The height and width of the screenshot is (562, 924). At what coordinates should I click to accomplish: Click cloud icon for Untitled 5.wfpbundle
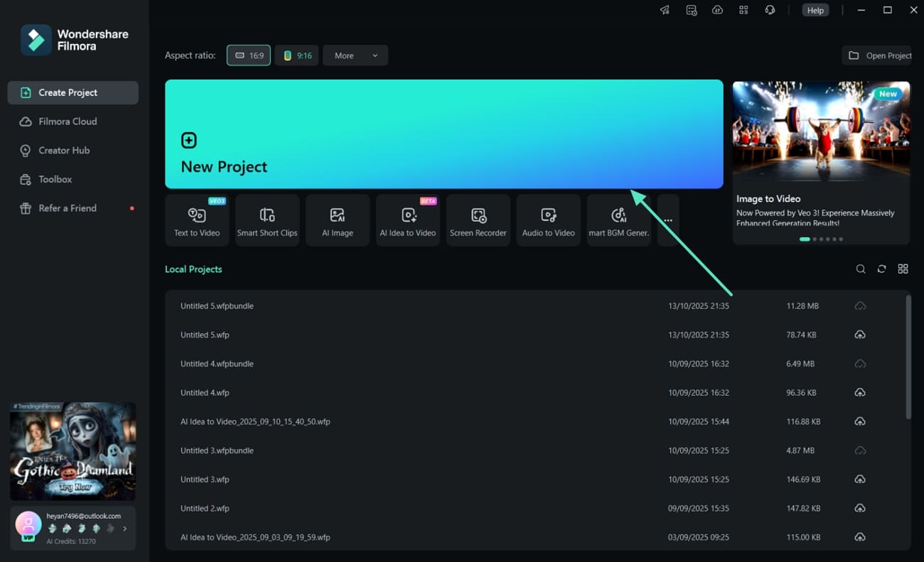click(x=860, y=306)
